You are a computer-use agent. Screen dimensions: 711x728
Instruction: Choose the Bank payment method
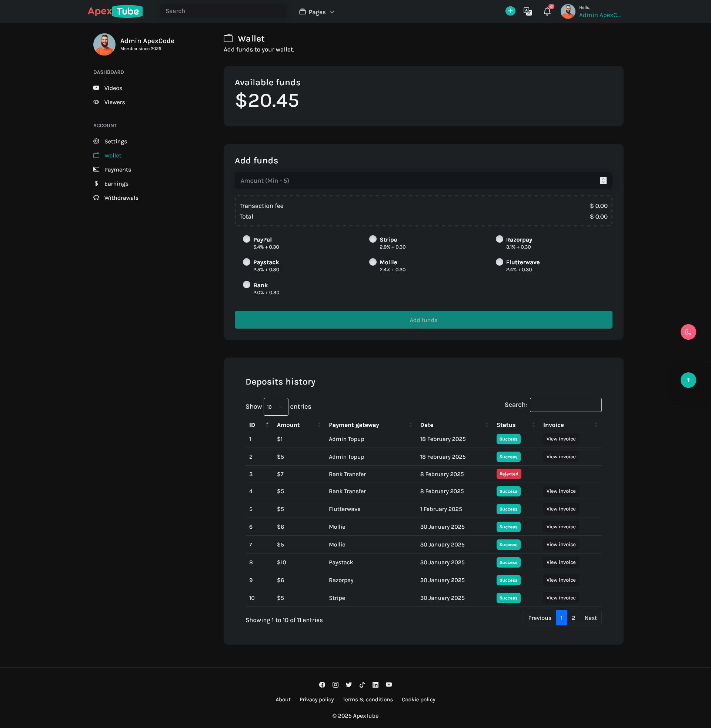[247, 285]
